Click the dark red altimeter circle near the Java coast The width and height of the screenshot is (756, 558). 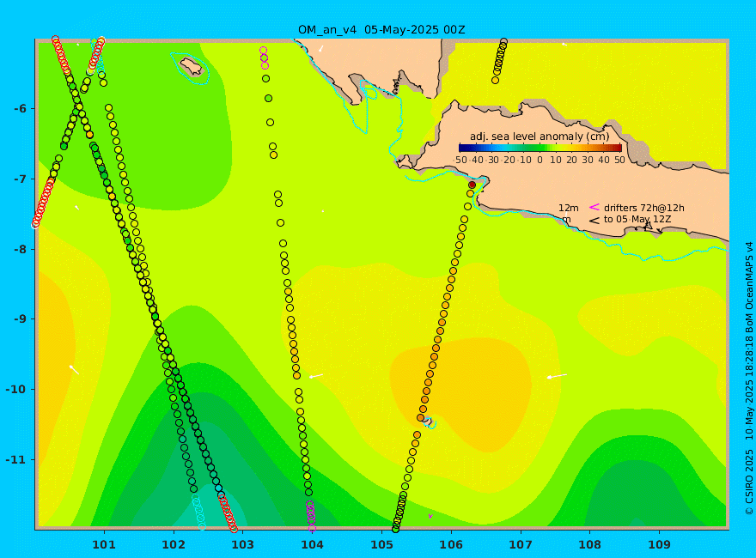click(472, 185)
